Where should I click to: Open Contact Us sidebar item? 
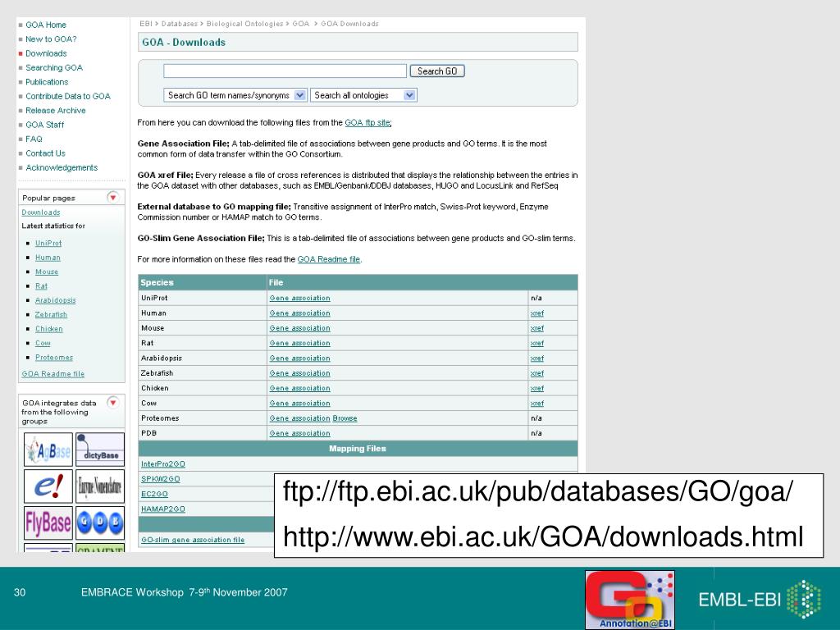click(x=45, y=153)
